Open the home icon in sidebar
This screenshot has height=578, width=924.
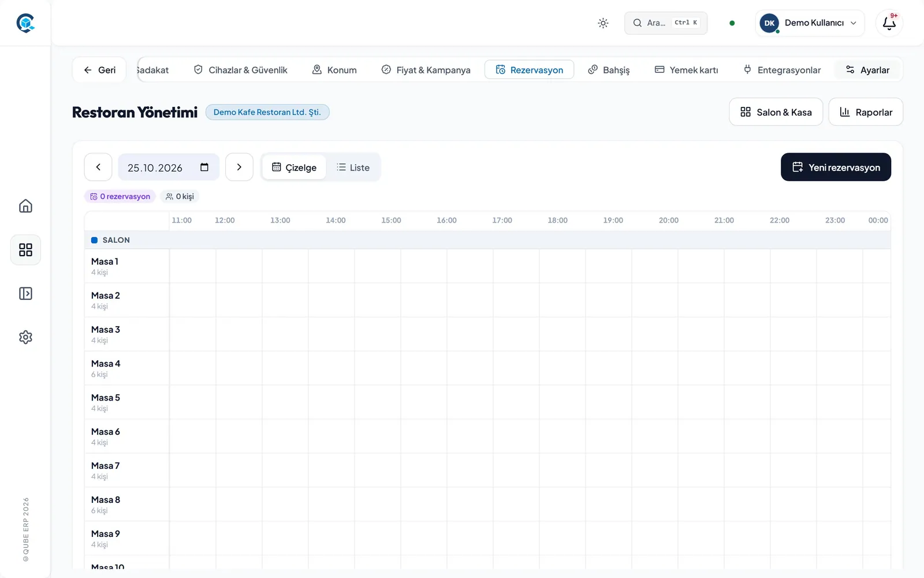coord(25,206)
